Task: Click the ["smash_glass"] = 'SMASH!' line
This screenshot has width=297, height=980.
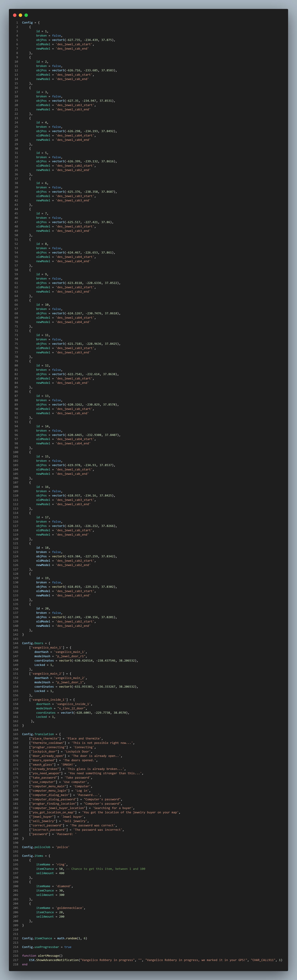Action: [53, 765]
